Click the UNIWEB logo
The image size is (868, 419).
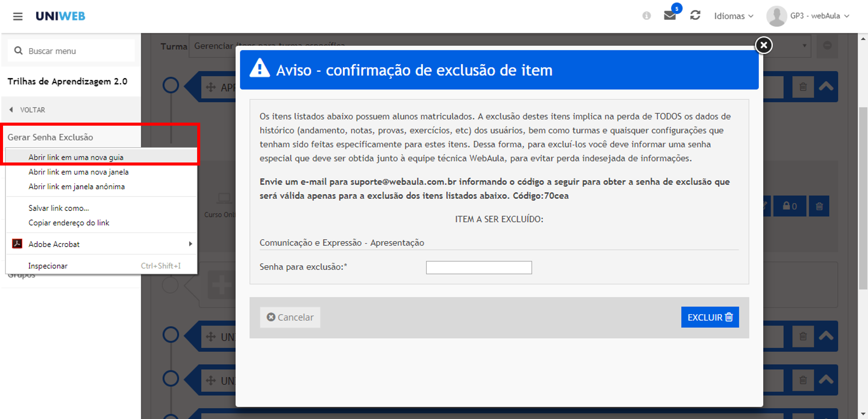[60, 16]
